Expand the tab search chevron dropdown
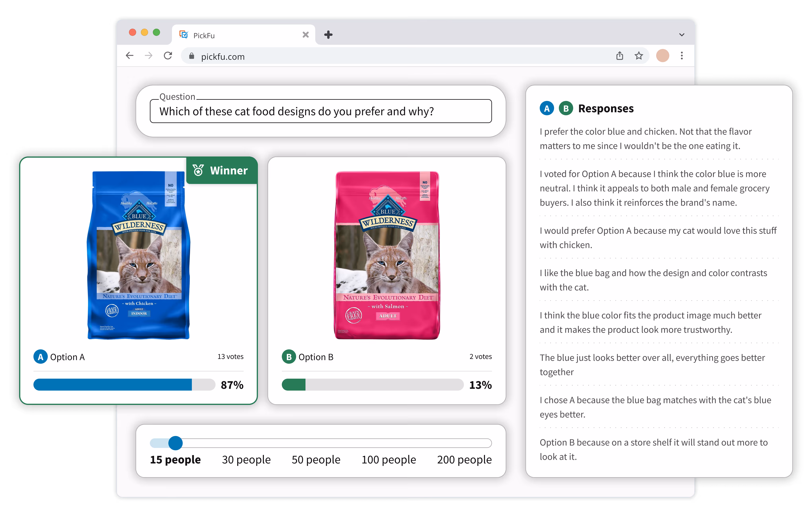Screen dimensions: 812x516 click(681, 35)
